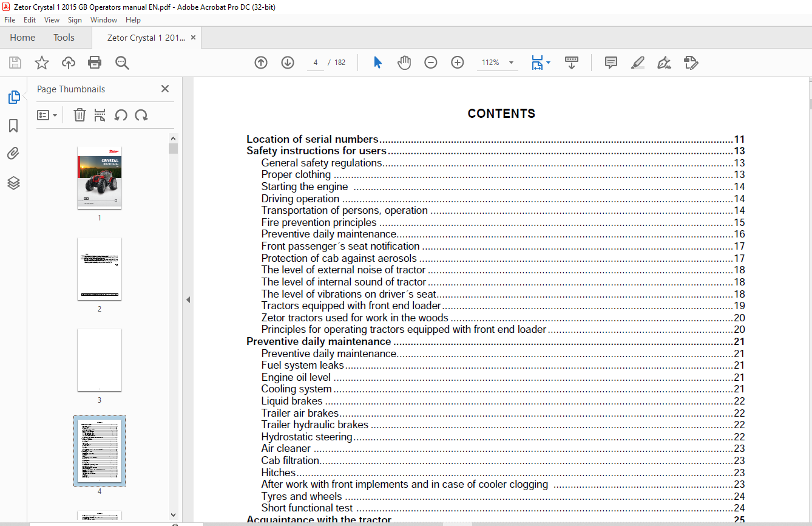Click the page number input field
This screenshot has width=812, height=526.
(x=316, y=63)
